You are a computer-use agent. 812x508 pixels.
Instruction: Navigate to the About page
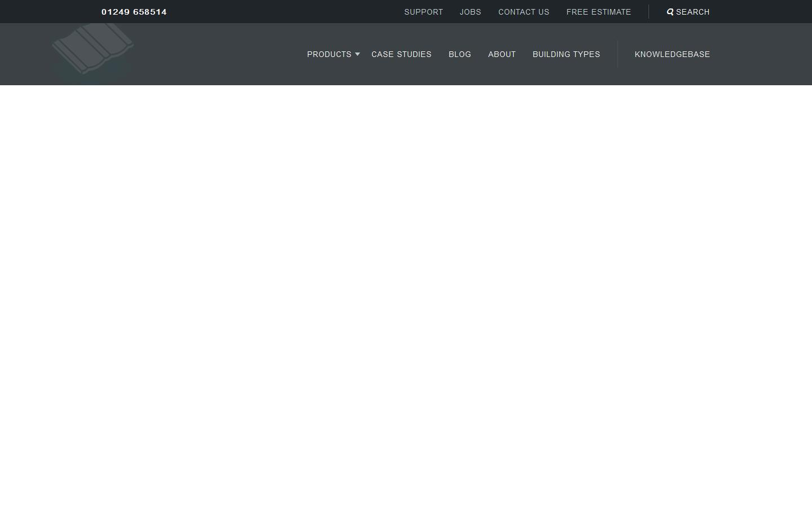click(x=501, y=54)
